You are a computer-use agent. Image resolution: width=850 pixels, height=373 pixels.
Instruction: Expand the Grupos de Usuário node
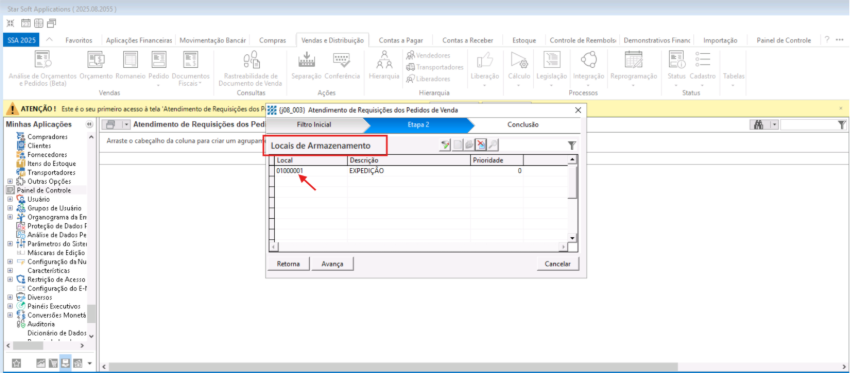10,208
